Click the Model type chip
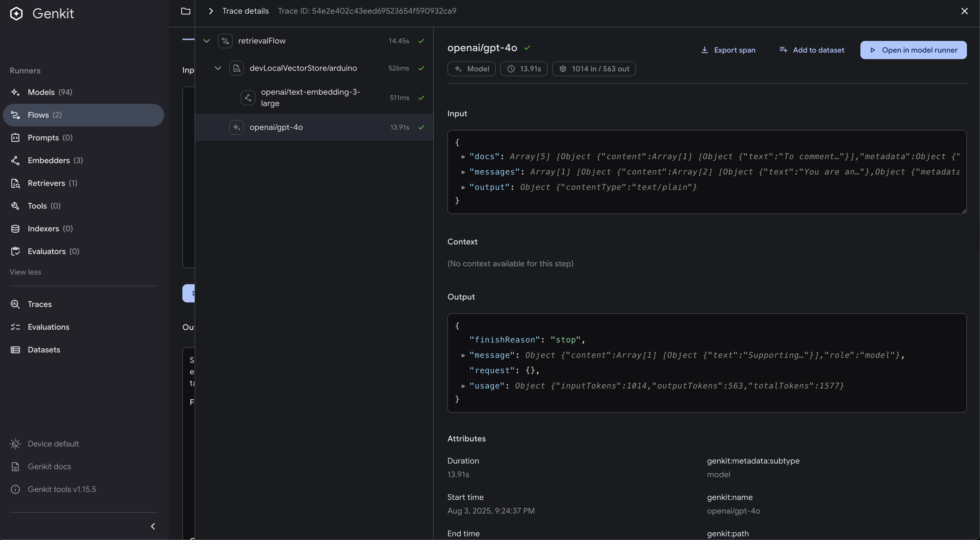The image size is (980, 540). 471,69
